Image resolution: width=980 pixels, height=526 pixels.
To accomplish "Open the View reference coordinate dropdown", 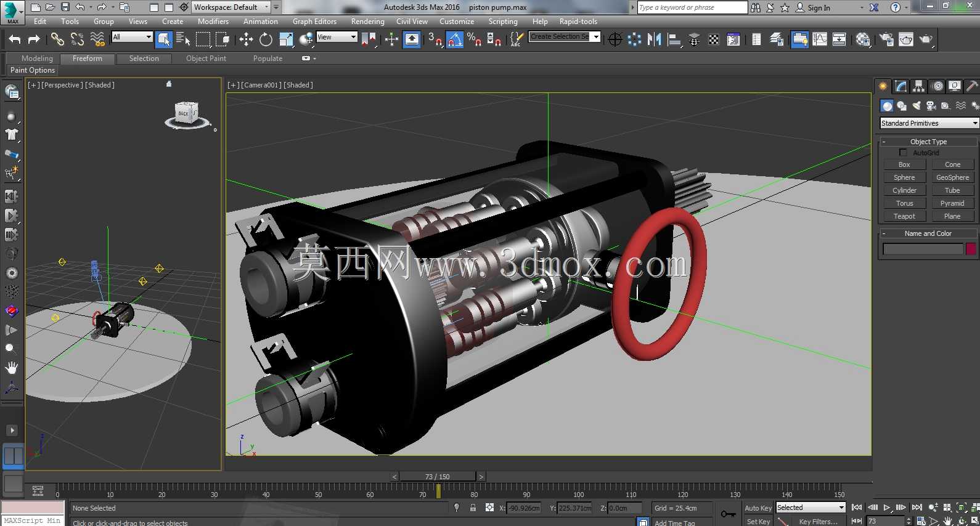I will coord(337,37).
